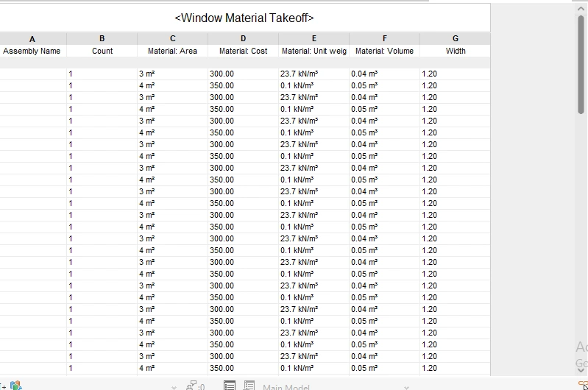The height and width of the screenshot is (390, 588).
Task: Click the Material: Cost field header
Action: (243, 51)
